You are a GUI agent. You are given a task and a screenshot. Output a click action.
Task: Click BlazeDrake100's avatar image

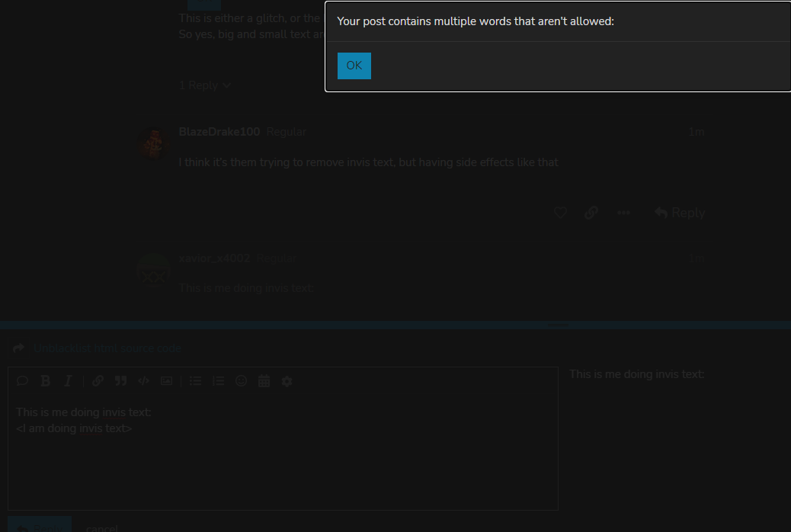(x=154, y=144)
